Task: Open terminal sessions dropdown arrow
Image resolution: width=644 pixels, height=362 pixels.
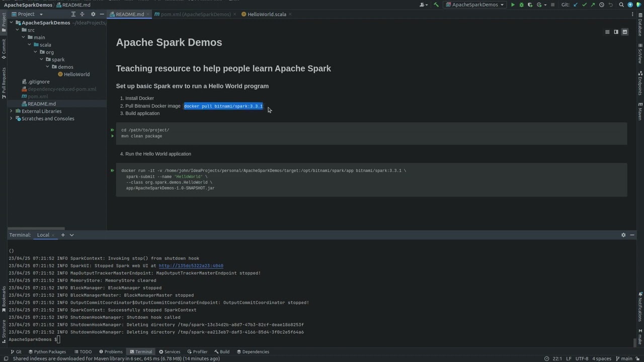Action: 71,235
